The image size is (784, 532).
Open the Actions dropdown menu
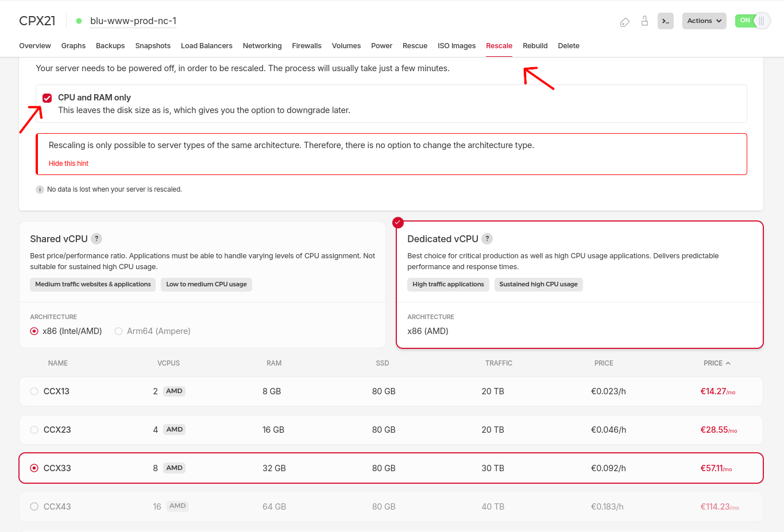[704, 20]
